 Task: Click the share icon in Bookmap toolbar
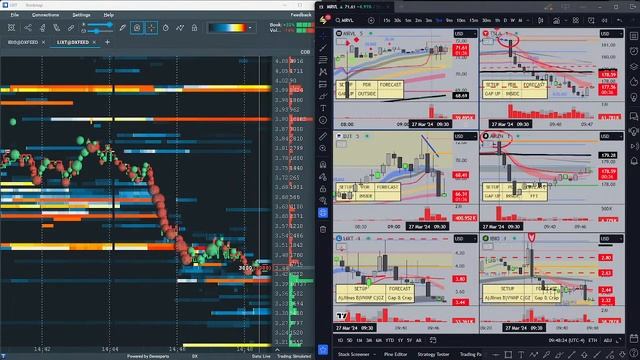coord(28,28)
